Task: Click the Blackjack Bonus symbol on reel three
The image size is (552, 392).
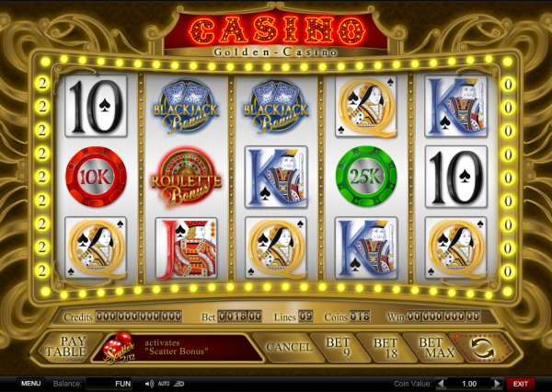Action: [276, 107]
